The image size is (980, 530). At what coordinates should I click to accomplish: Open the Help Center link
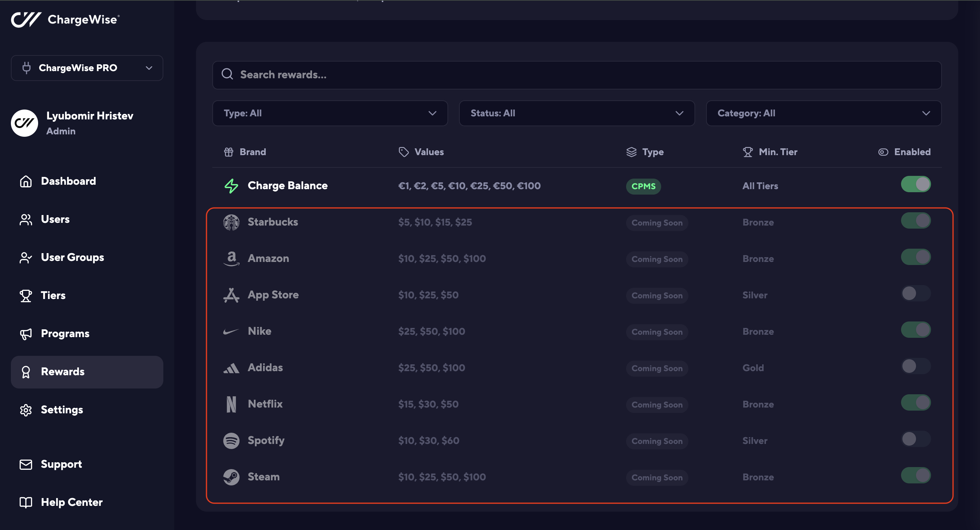pyautogui.click(x=71, y=502)
